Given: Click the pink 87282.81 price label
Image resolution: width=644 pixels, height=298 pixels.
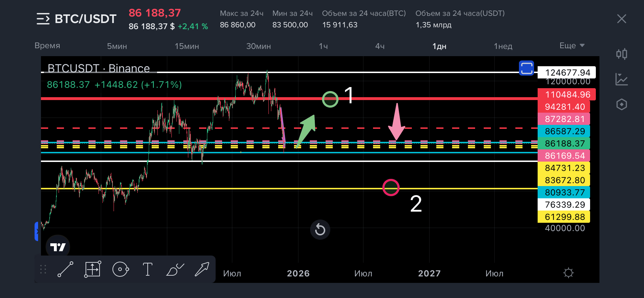Looking at the screenshot, I should click(564, 119).
